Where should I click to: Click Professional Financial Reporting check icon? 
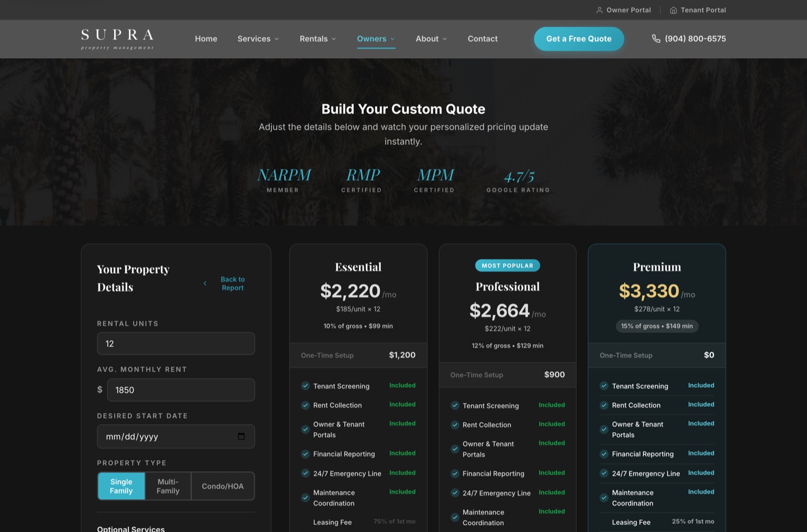[x=455, y=473]
